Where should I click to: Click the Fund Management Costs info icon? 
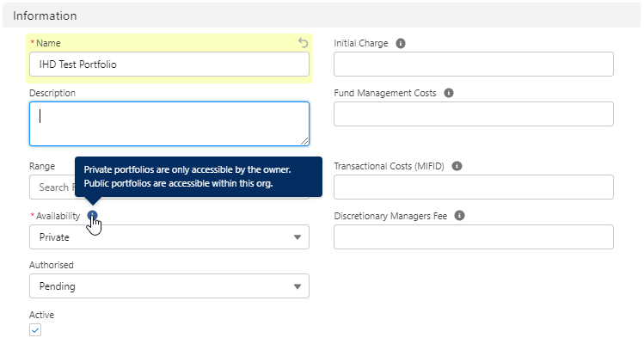(449, 93)
